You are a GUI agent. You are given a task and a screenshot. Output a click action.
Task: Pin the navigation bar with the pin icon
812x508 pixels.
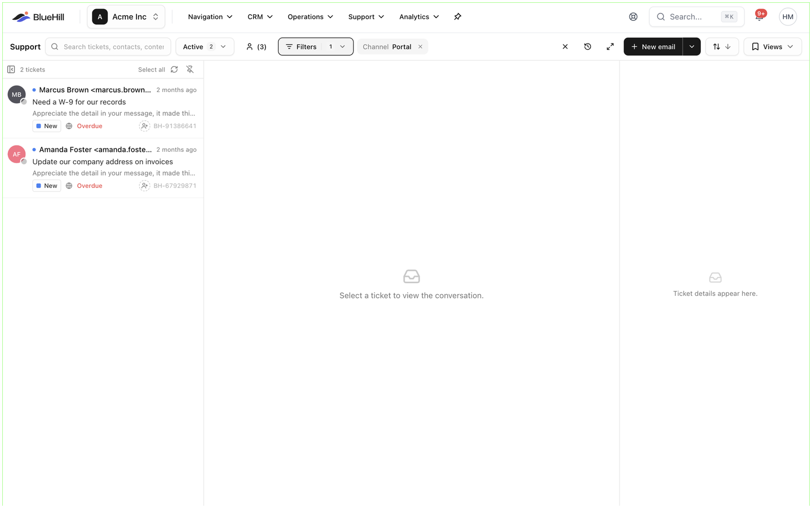(457, 17)
